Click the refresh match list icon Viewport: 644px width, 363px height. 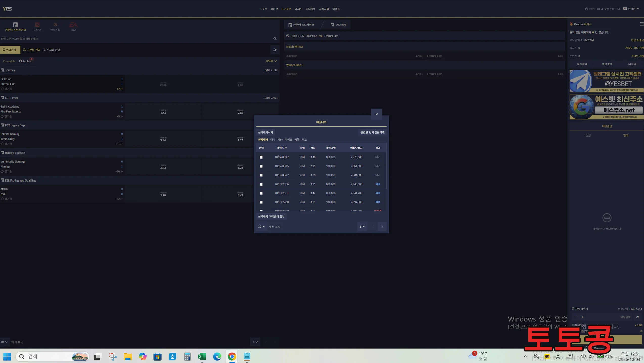click(275, 50)
